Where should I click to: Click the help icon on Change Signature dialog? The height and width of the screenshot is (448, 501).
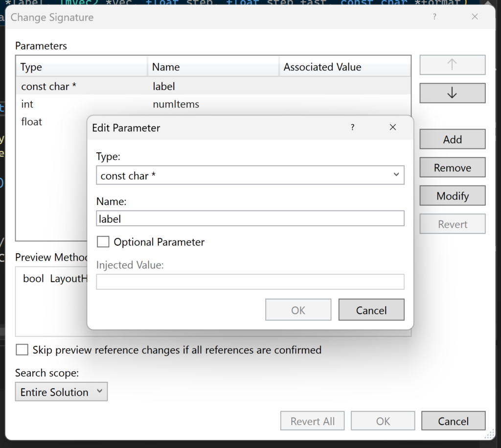click(434, 17)
